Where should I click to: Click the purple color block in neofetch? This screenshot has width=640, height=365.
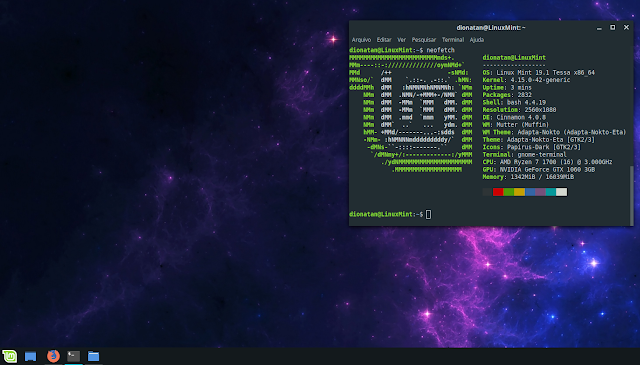pyautogui.click(x=540, y=192)
